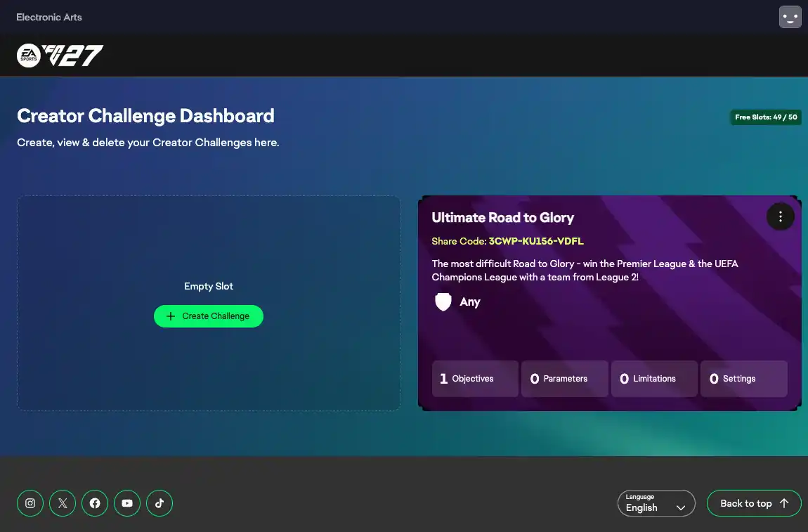View the 0 Settings tile

point(744,379)
